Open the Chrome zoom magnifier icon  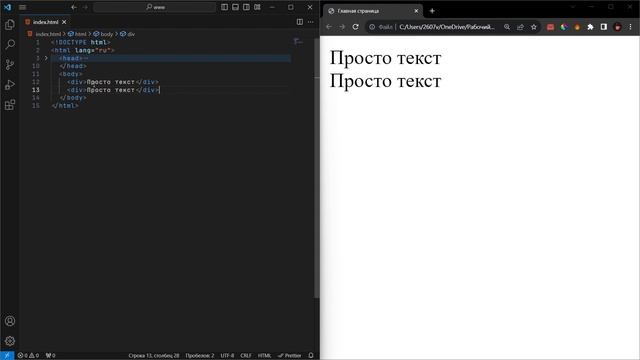coord(507,27)
